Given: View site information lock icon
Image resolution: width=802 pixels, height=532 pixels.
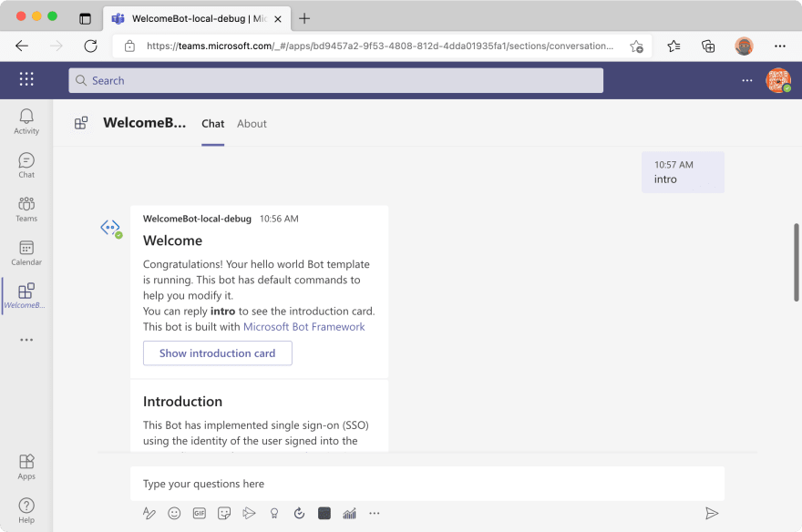Looking at the screenshot, I should pyautogui.click(x=130, y=46).
